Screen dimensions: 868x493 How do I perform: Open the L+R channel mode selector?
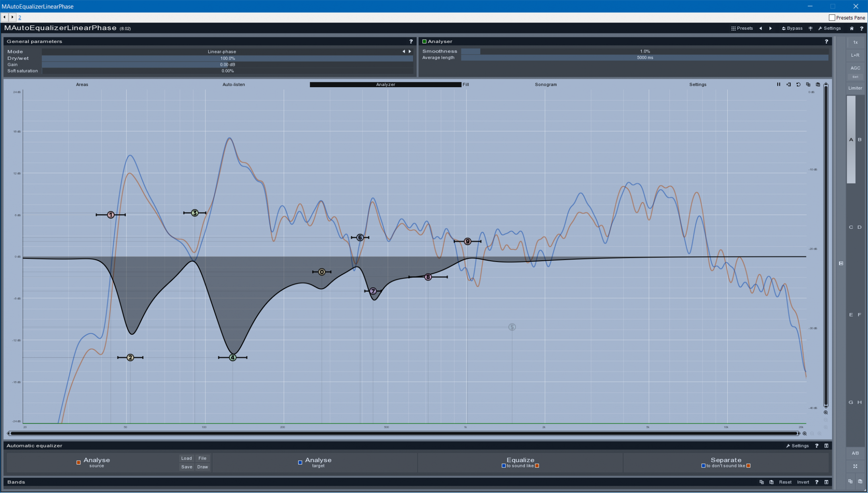[x=855, y=55]
